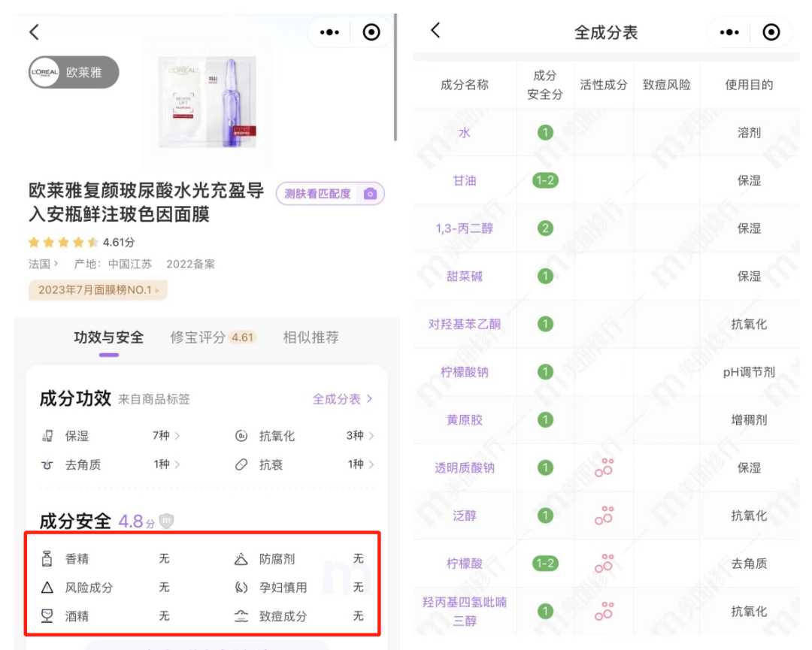Image resolution: width=812 pixels, height=650 pixels.
Task: Open the more options menu on product page
Action: pyautogui.click(x=329, y=32)
